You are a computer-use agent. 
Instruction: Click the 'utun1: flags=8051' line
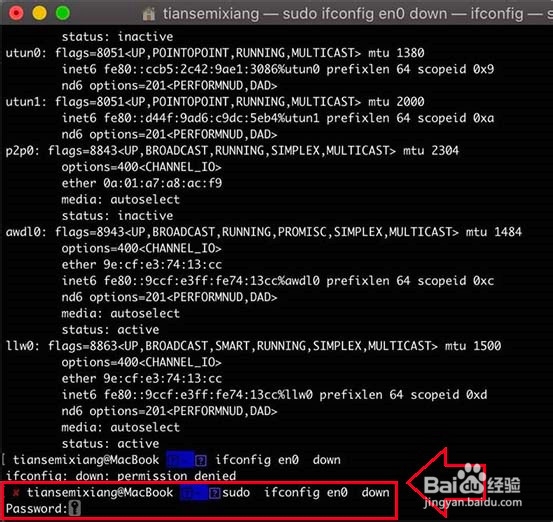(x=215, y=102)
